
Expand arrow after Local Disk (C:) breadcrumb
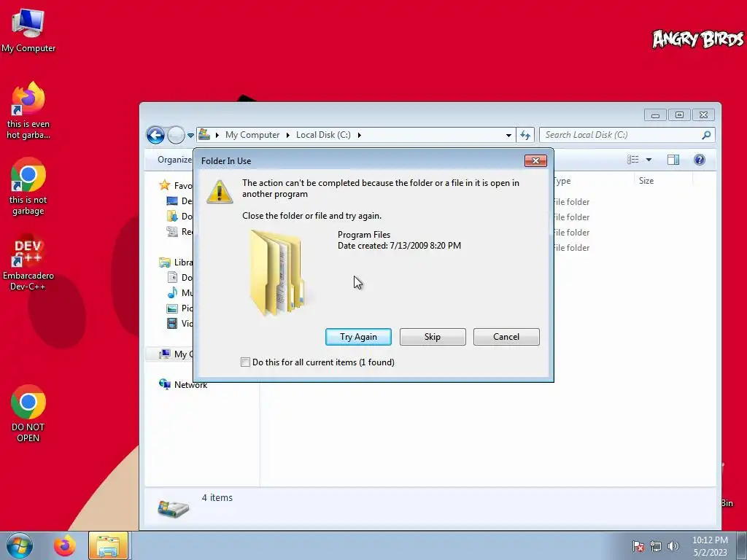point(360,135)
